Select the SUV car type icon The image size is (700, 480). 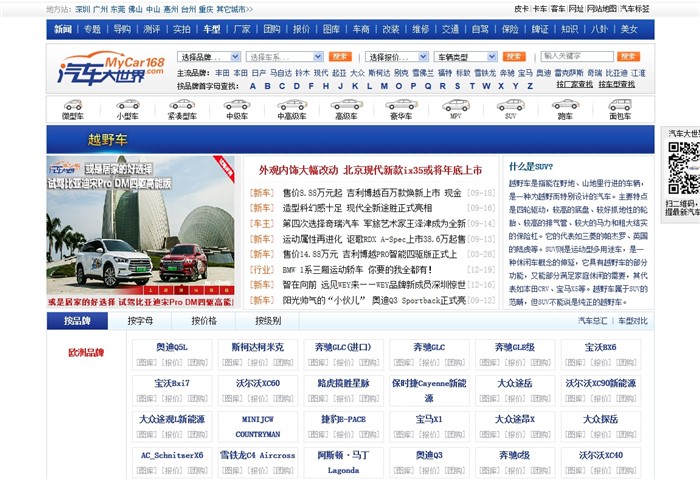(511, 110)
